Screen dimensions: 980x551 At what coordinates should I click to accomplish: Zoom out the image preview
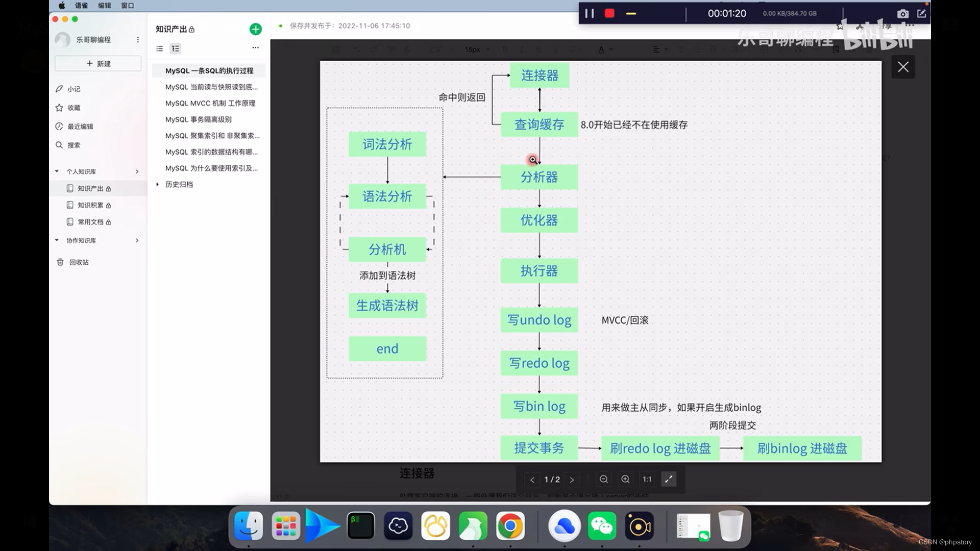[604, 479]
